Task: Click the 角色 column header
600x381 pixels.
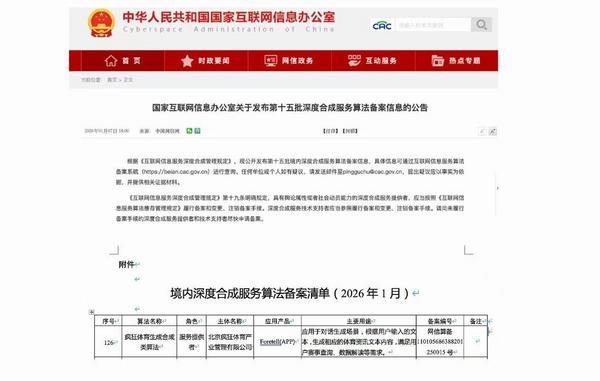Action: pyautogui.click(x=192, y=321)
